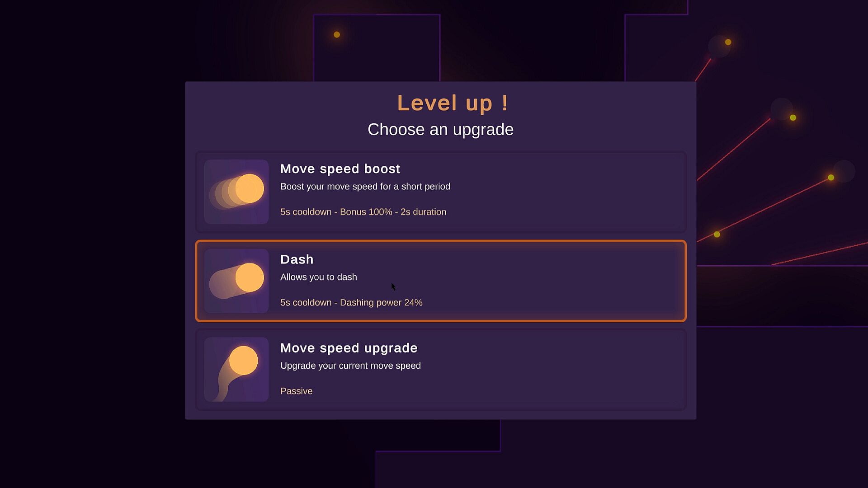The image size is (868, 488).
Task: Click the orange orb above the dialog
Action: [337, 35]
